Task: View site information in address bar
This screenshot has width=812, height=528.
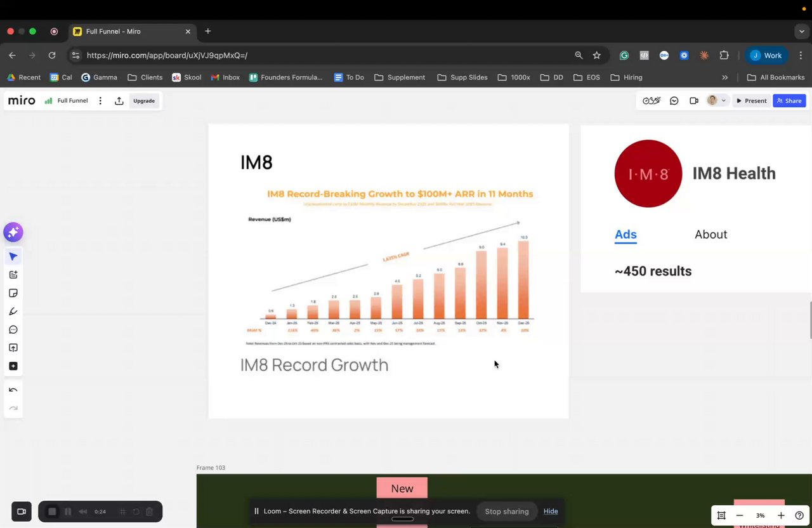Action: click(75, 55)
